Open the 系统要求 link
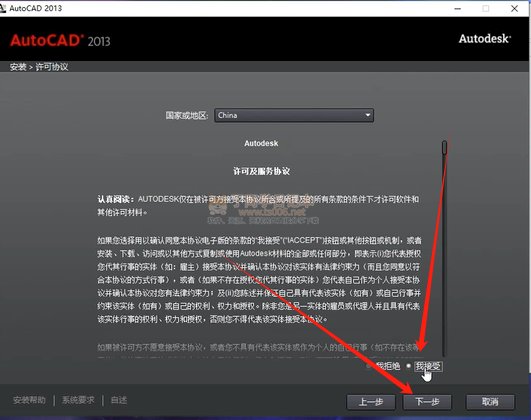 78,400
